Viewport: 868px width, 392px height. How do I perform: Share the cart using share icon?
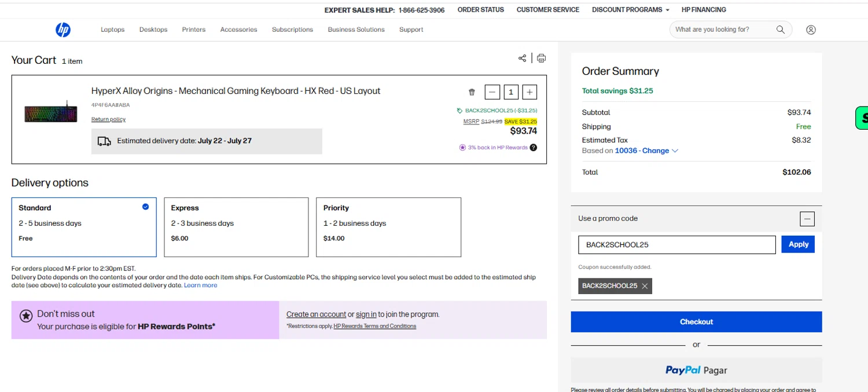[x=522, y=58]
